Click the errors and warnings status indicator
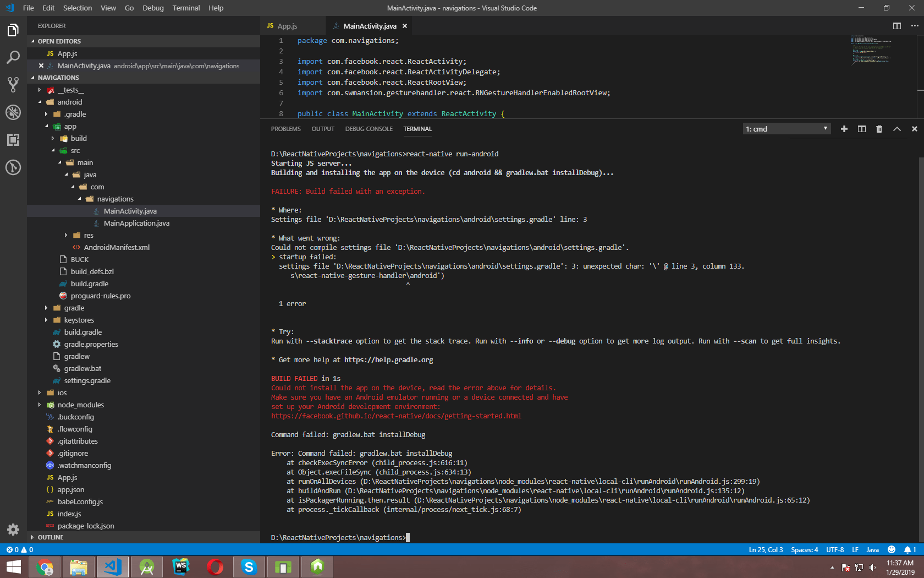This screenshot has width=924, height=578. (x=20, y=549)
